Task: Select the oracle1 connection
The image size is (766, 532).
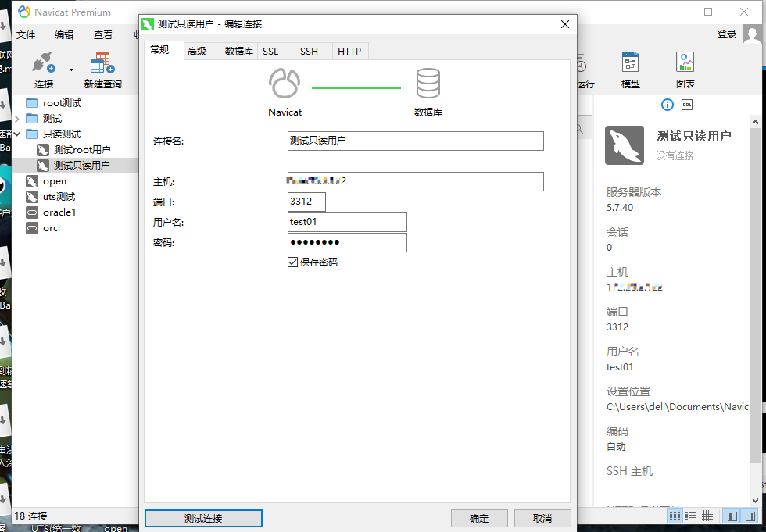Action: [x=59, y=212]
